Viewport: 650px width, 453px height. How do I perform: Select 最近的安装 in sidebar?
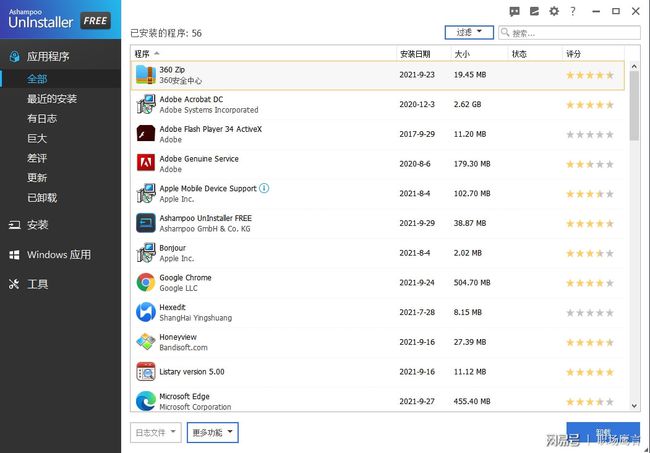52,99
